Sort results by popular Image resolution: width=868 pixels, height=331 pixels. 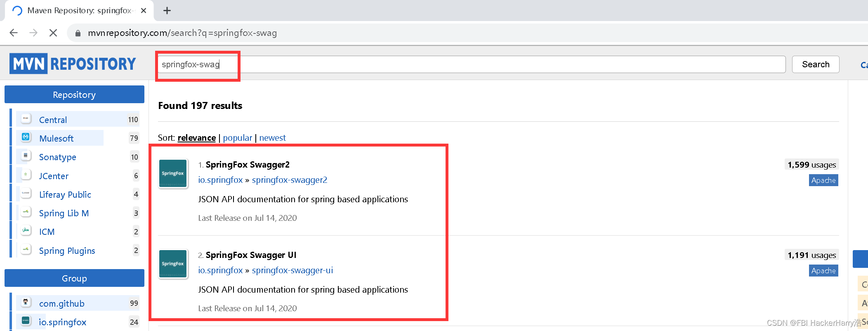click(238, 138)
